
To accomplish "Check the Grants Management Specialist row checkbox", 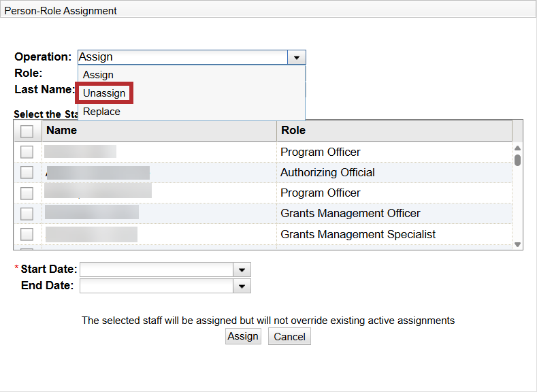I will 27,234.
